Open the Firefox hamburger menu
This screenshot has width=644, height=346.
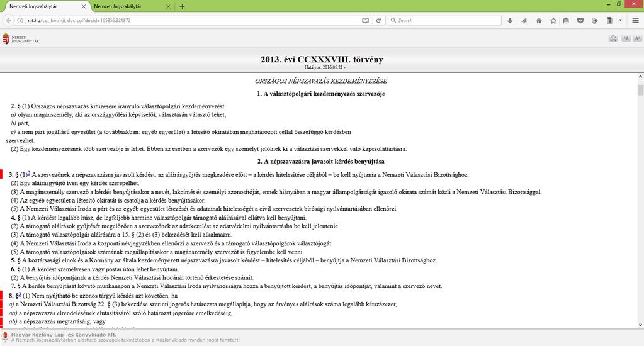pos(635,20)
